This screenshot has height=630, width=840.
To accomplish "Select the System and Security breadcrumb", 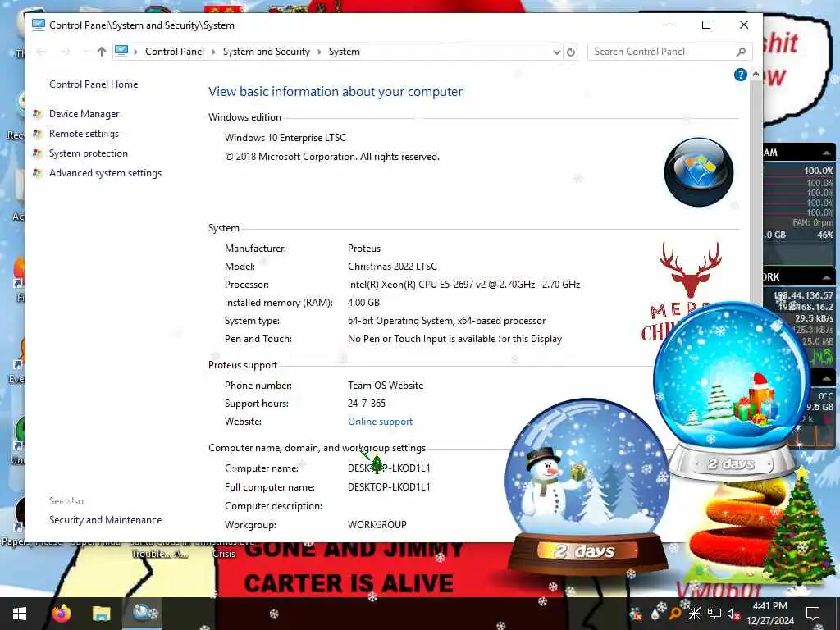I will 267,52.
